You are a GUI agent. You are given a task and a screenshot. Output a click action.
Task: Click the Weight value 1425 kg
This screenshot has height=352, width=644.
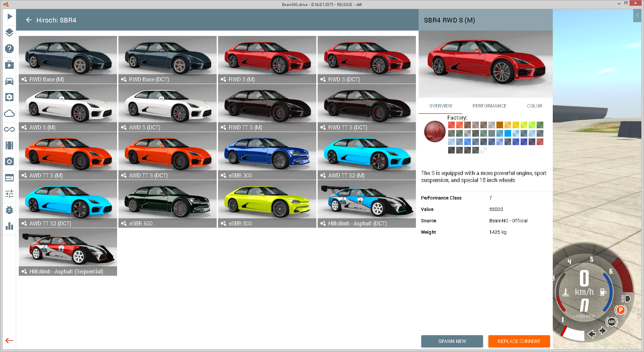coord(498,232)
